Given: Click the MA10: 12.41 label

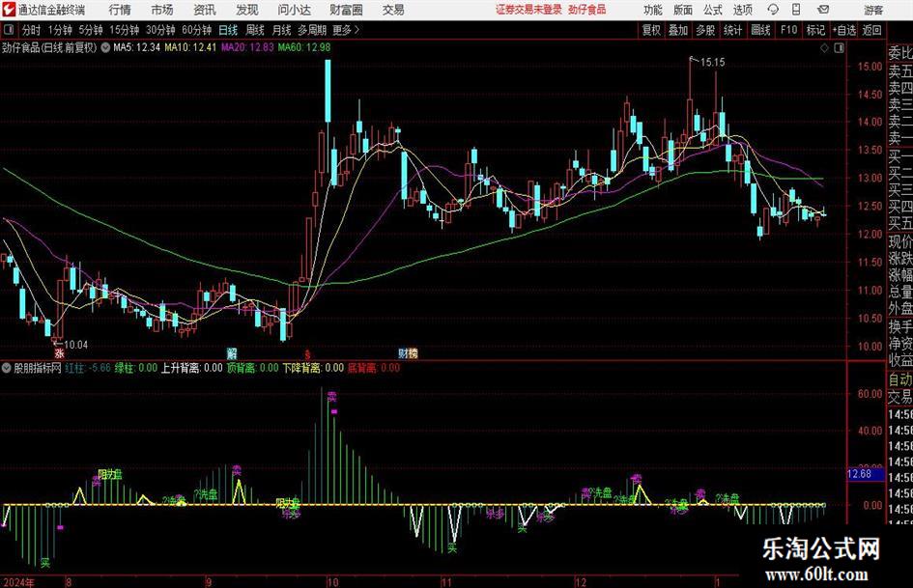Looking at the screenshot, I should coord(190,47).
